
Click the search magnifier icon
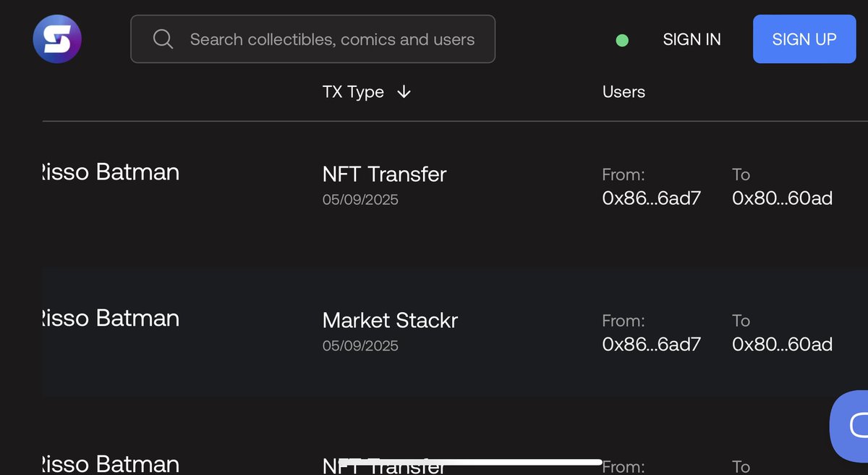tap(163, 39)
